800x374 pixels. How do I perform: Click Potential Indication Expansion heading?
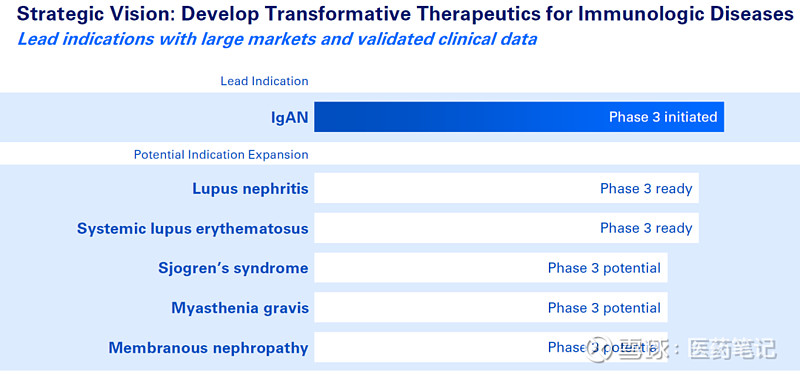pyautogui.click(x=221, y=154)
